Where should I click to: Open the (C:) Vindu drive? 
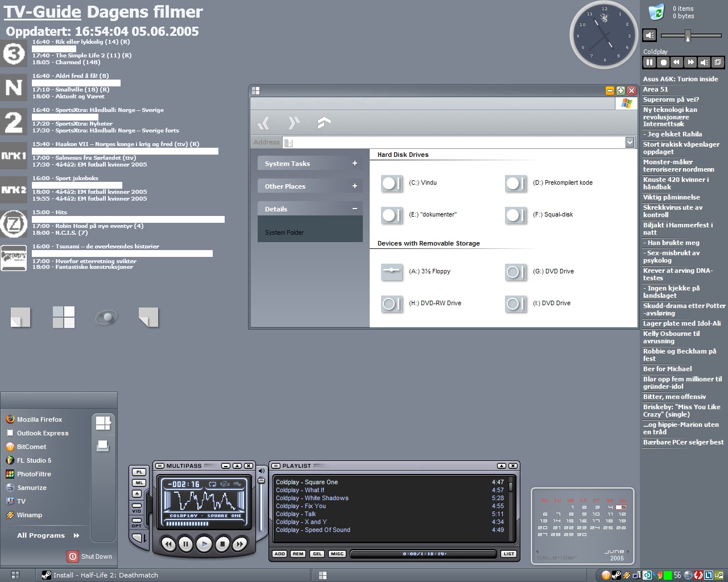(409, 183)
